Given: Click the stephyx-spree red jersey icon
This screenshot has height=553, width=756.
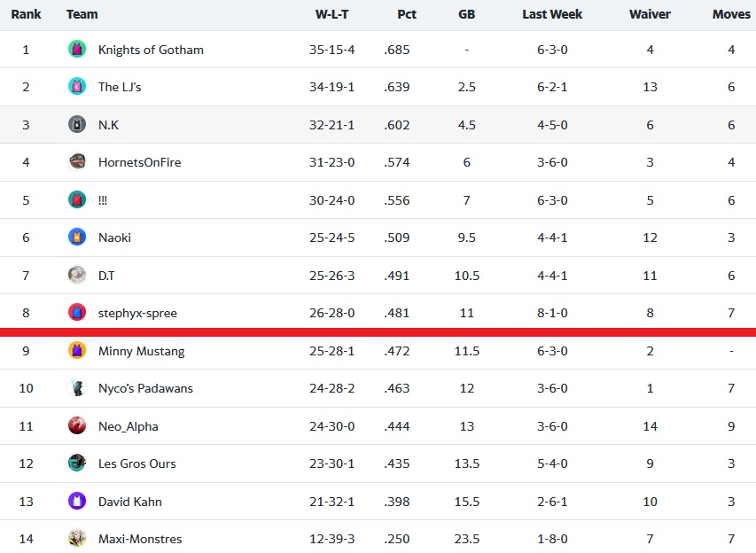Looking at the screenshot, I should point(77,313).
